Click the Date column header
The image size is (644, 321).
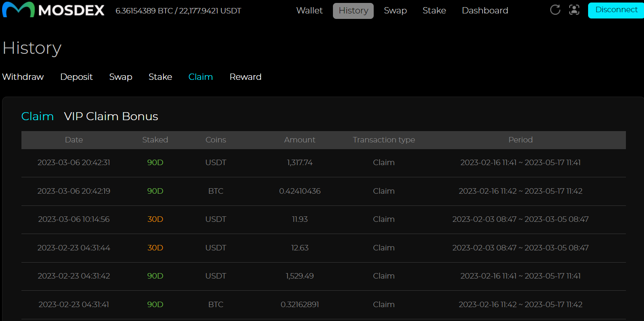coord(74,140)
